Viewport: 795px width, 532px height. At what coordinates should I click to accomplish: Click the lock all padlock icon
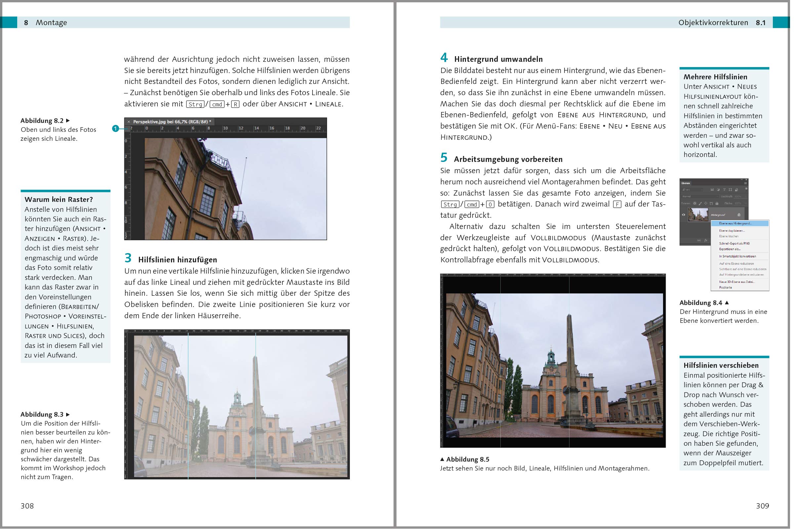[717, 204]
